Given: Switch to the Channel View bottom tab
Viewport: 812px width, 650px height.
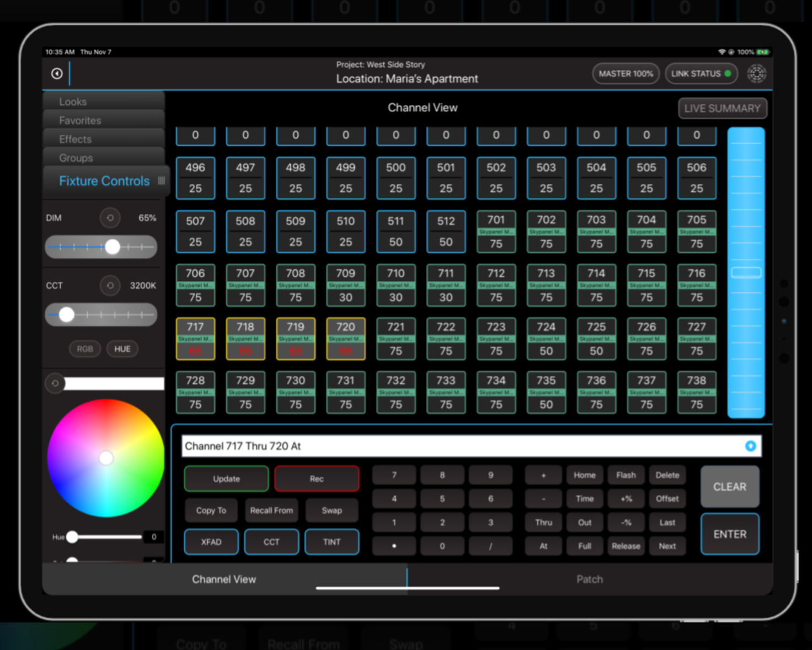Looking at the screenshot, I should click(x=224, y=579).
